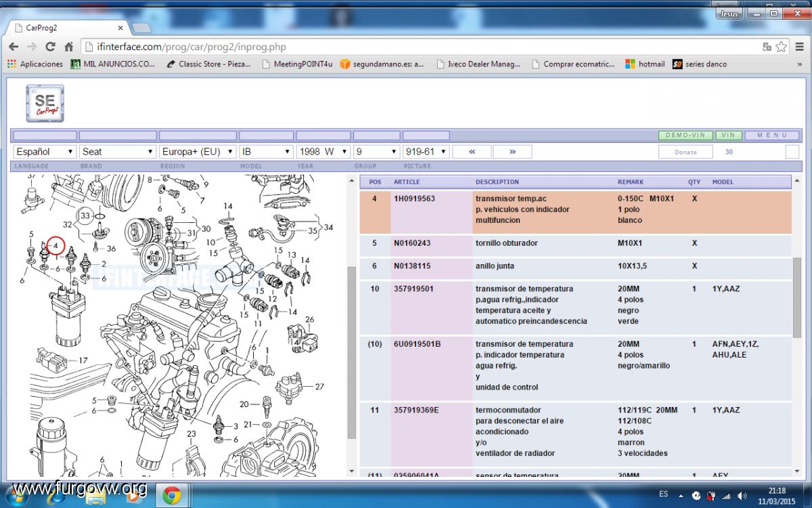Screen dimensions: 812x508
Task: Open the MENU button
Action: [772, 135]
